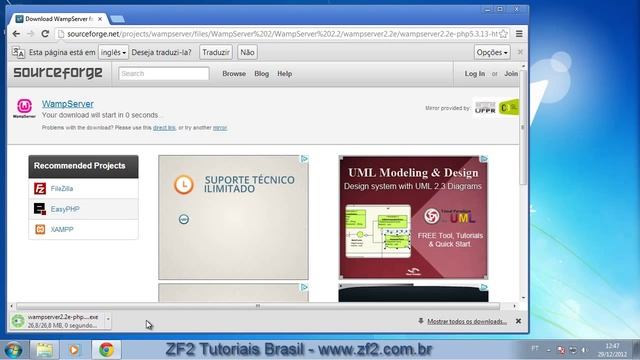Screen dimensions: 640x360
Task: Click the address bar URL
Action: [282, 34]
